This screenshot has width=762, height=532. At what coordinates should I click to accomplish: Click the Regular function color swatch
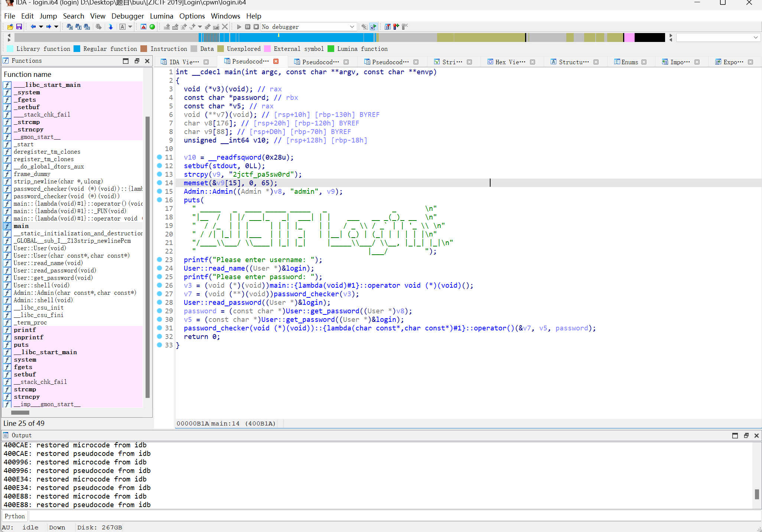pos(77,49)
